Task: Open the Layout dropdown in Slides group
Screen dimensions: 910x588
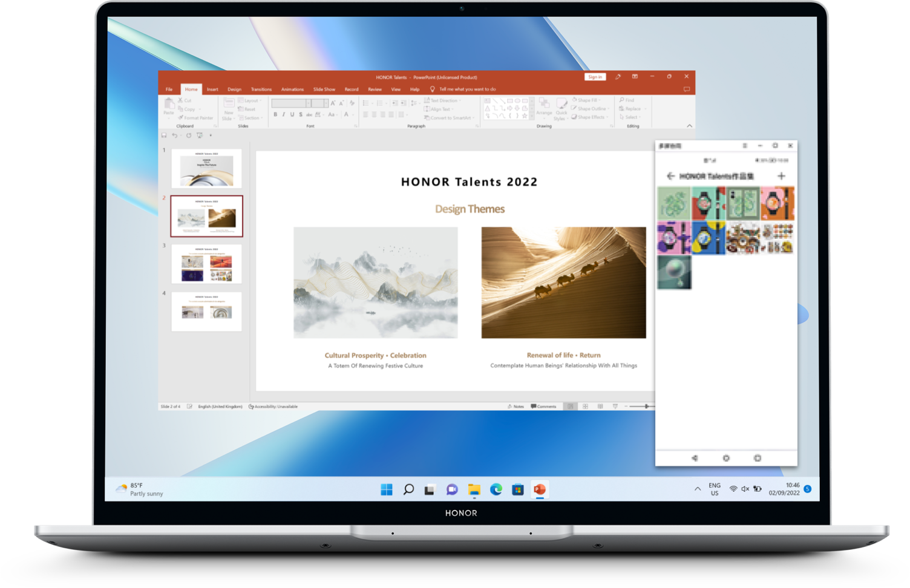Action: point(250,101)
